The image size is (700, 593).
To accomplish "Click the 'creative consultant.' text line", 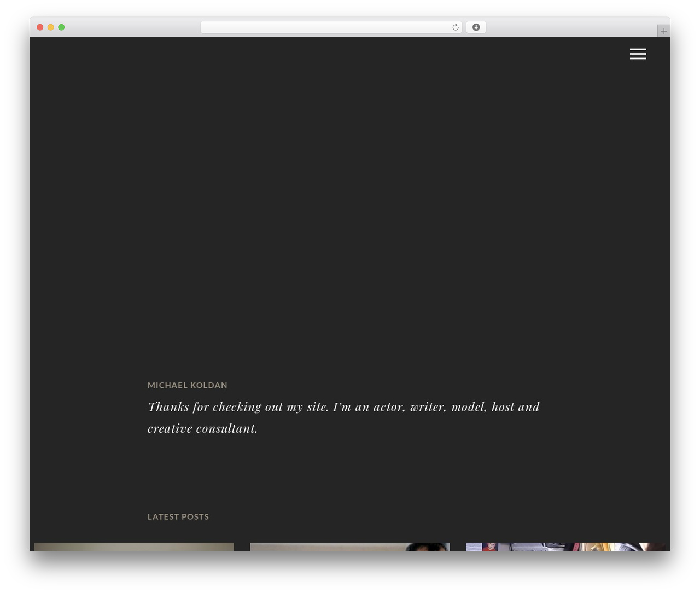I will point(202,428).
